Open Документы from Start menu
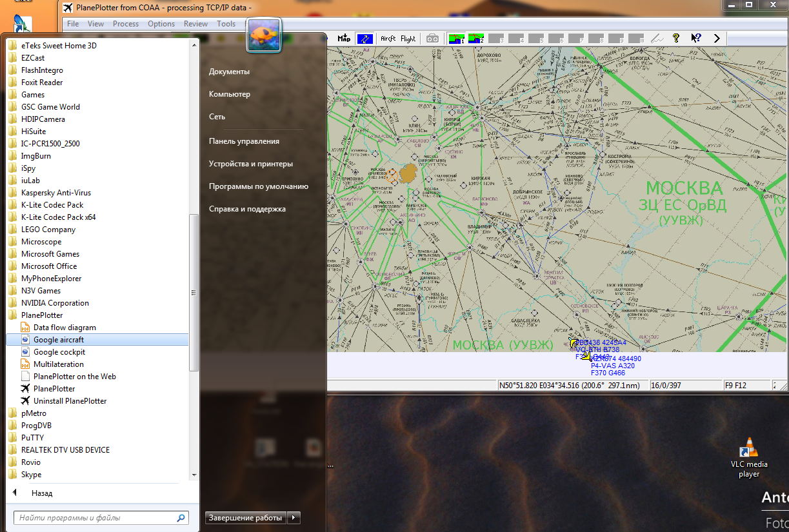Viewport: 789px width, 532px height. 229,72
